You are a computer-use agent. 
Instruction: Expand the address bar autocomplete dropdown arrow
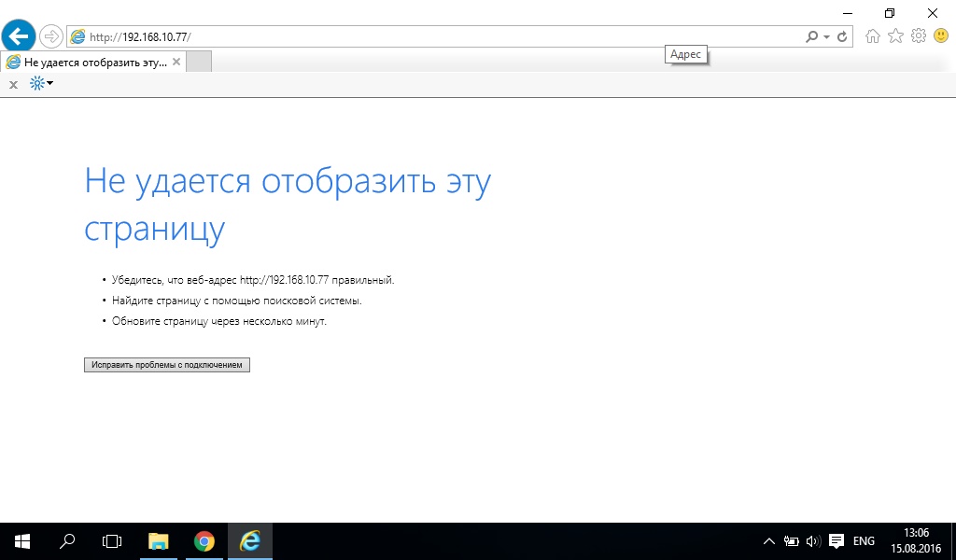(827, 36)
